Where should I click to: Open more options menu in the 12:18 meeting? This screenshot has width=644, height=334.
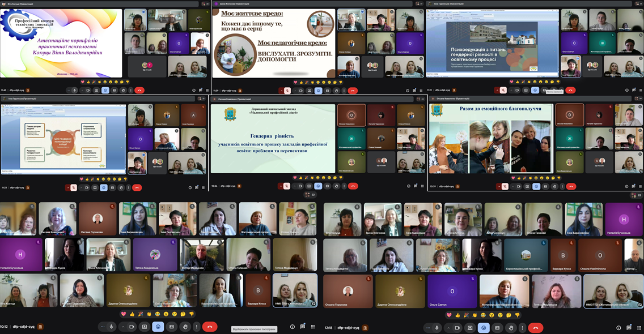click(x=522, y=327)
